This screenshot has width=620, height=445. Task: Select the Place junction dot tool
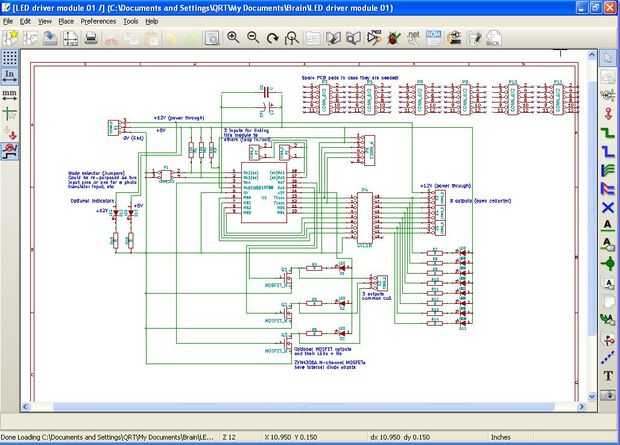[x=608, y=263]
